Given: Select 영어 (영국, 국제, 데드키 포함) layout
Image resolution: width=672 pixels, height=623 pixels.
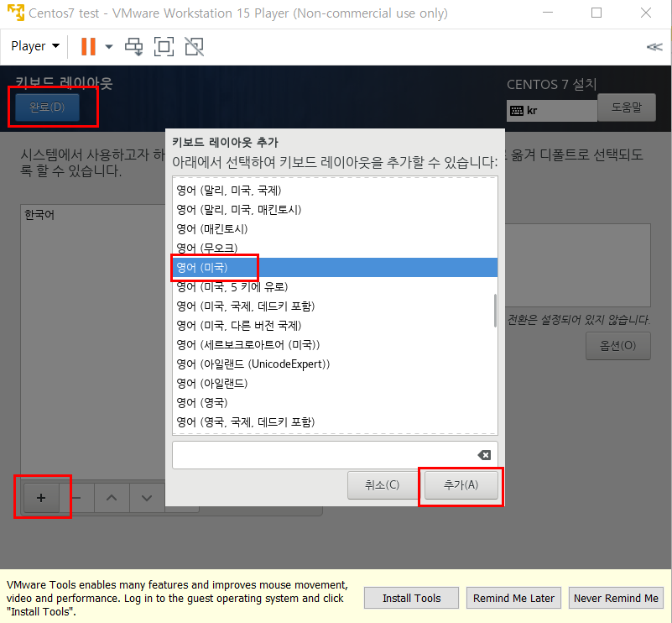Looking at the screenshot, I should (x=335, y=421).
